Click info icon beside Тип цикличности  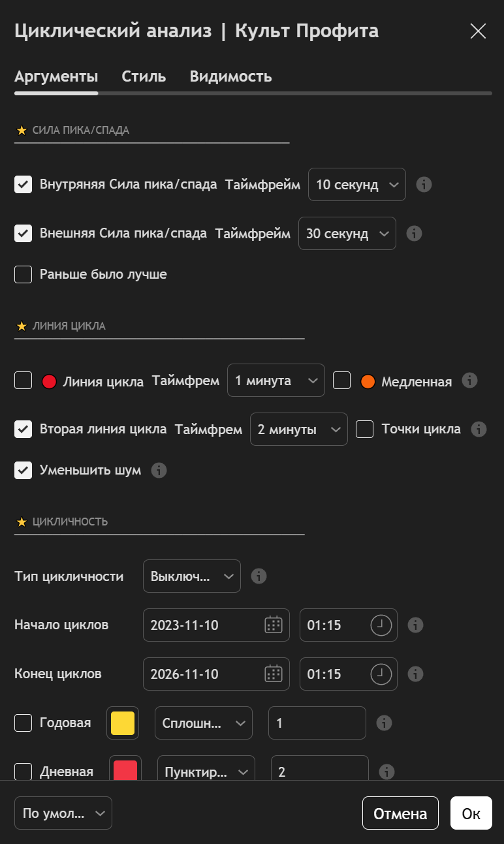click(x=259, y=576)
